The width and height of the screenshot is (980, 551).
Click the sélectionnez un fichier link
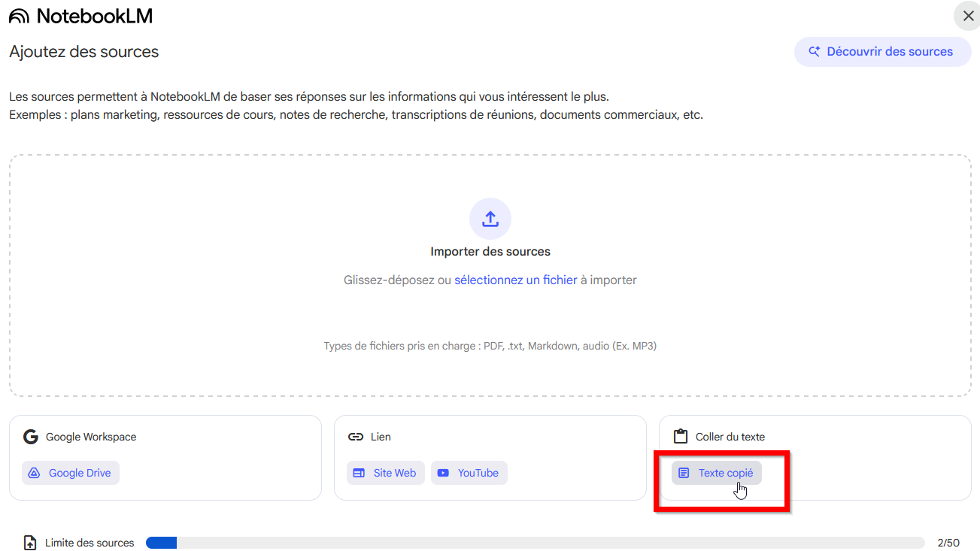click(x=515, y=280)
